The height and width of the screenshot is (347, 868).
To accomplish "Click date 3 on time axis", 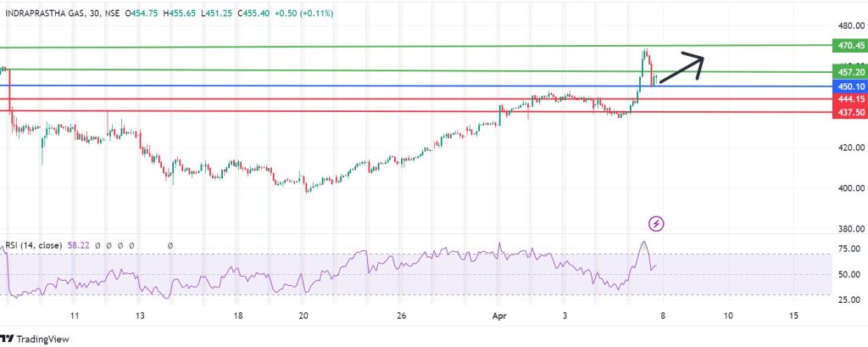I will click(565, 316).
